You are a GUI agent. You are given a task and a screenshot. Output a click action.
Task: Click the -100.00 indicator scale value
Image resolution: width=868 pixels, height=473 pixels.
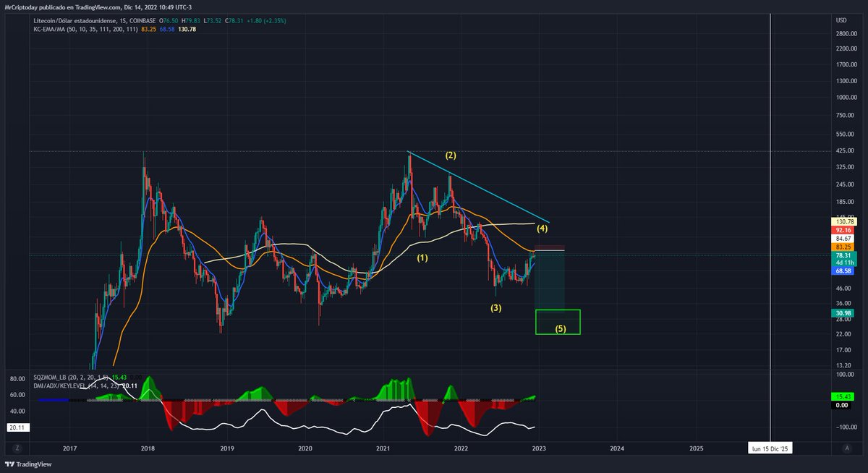(846, 427)
